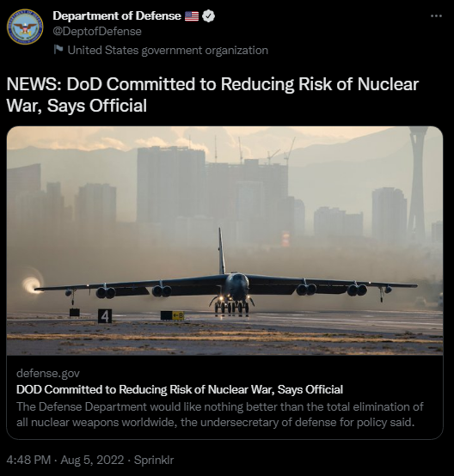Click the gray government organization flag icon
This screenshot has height=476, width=454.
tap(58, 50)
